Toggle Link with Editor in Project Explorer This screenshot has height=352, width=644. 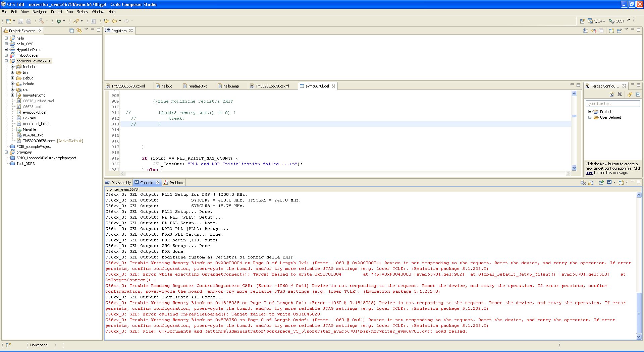coord(79,31)
